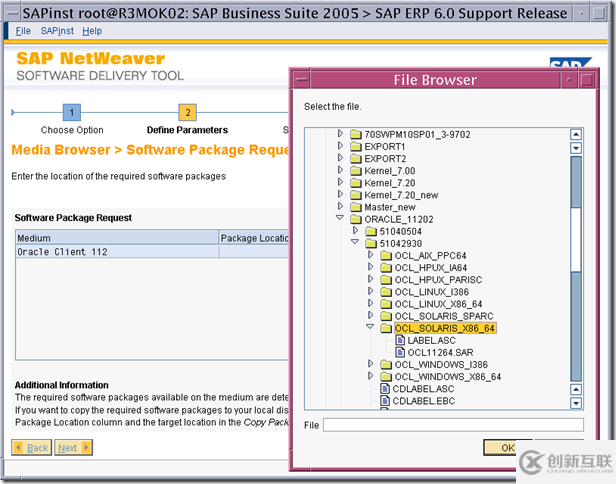Expand the OCL_LINUX_I386 folder
Screen dimensions: 616x484
coord(370,292)
